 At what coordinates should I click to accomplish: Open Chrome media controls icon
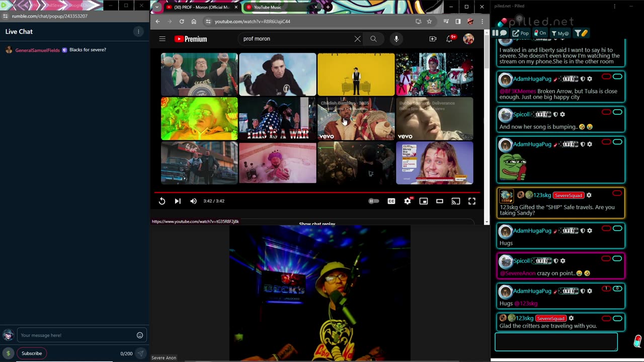coord(446,22)
